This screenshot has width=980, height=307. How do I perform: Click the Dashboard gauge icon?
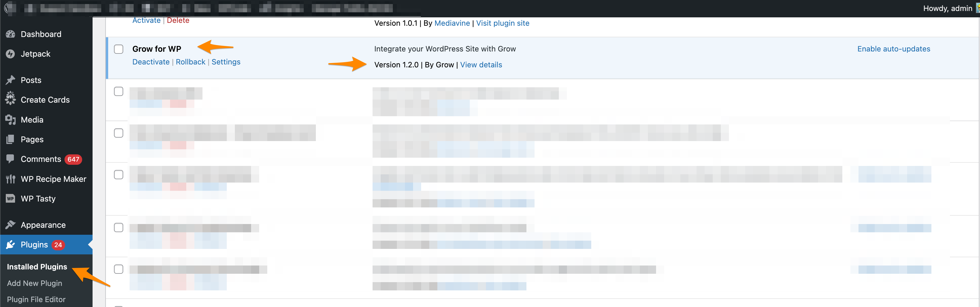pyautogui.click(x=11, y=34)
